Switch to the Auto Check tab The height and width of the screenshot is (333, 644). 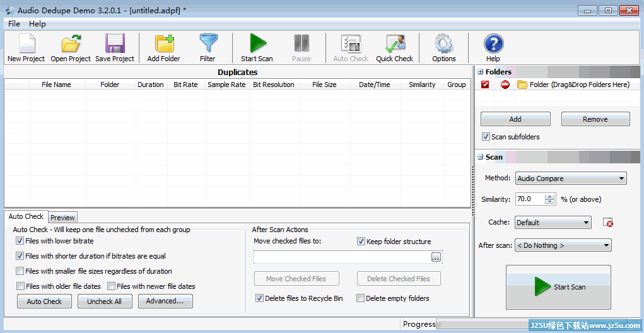tap(26, 216)
